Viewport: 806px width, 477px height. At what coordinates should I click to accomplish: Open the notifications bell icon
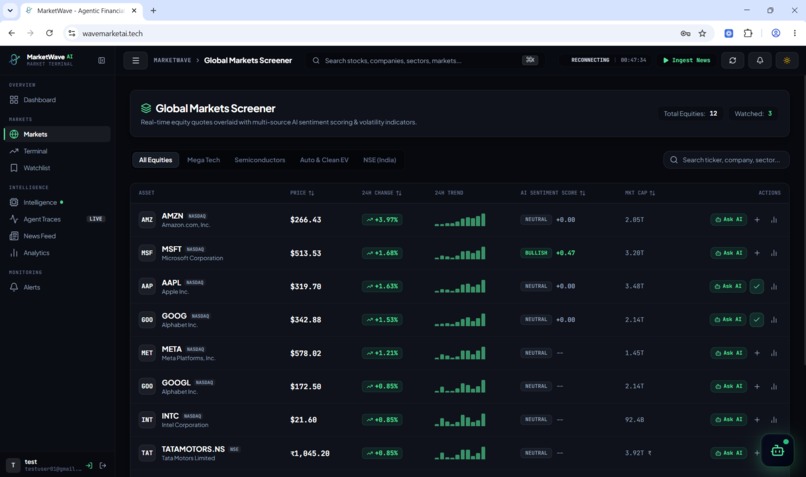760,60
